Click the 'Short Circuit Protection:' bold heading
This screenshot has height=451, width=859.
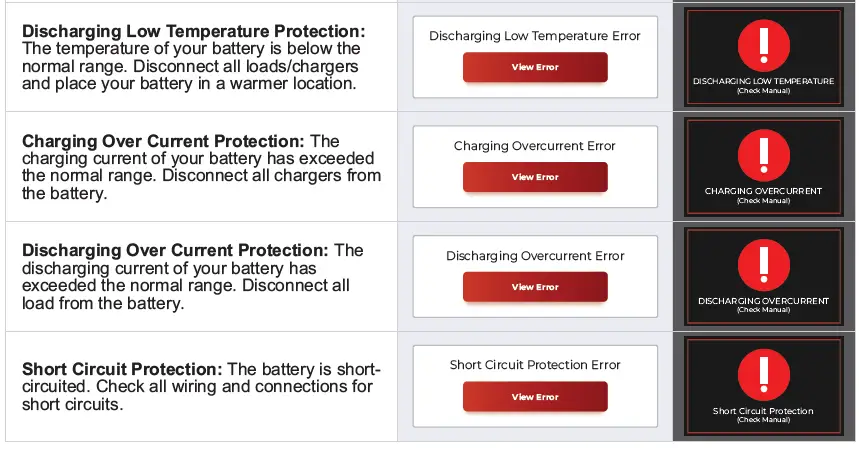pos(123,370)
